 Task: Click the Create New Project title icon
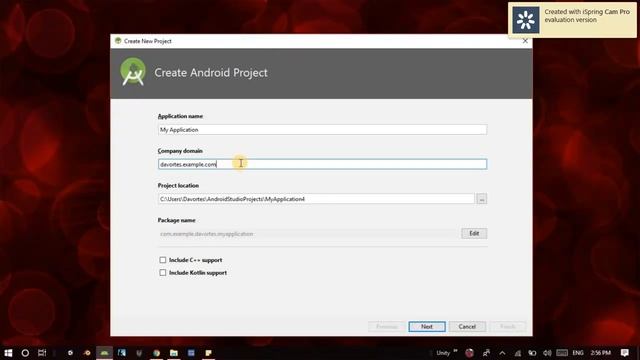click(118, 41)
